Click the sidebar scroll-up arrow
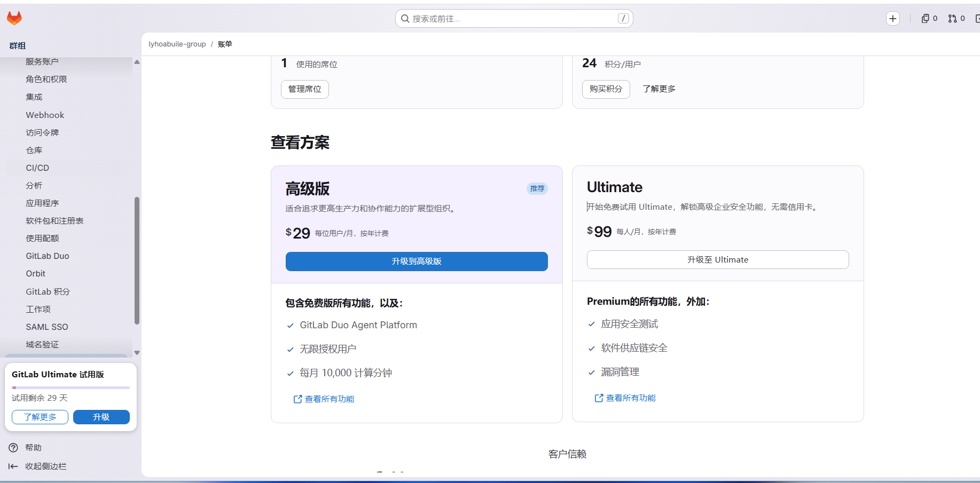 (137, 62)
